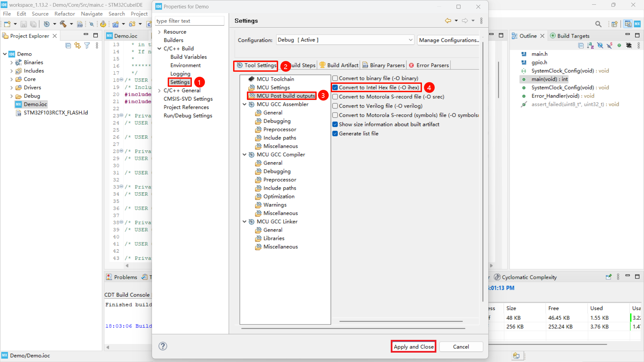644x362 pixels.
Task: Check Convert to binary file (-O binary)
Action: coord(335,78)
